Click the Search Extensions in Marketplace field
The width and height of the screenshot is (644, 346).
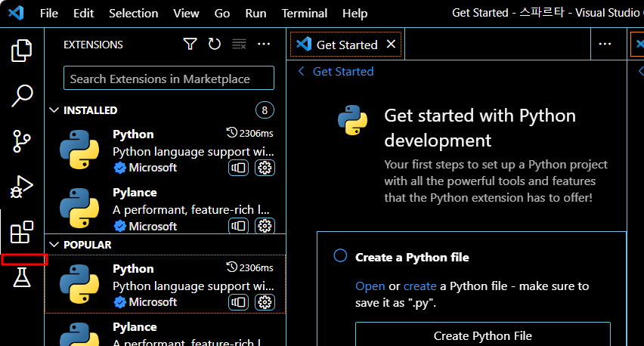pos(169,78)
